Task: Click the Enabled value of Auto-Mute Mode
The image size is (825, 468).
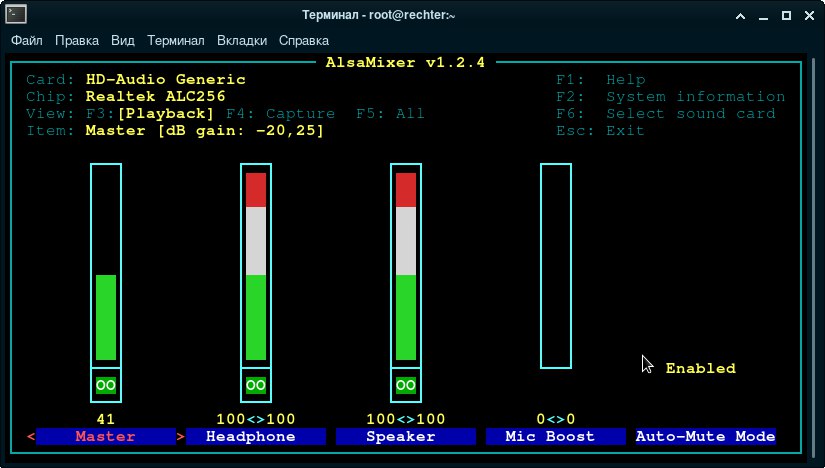Action: 700,368
